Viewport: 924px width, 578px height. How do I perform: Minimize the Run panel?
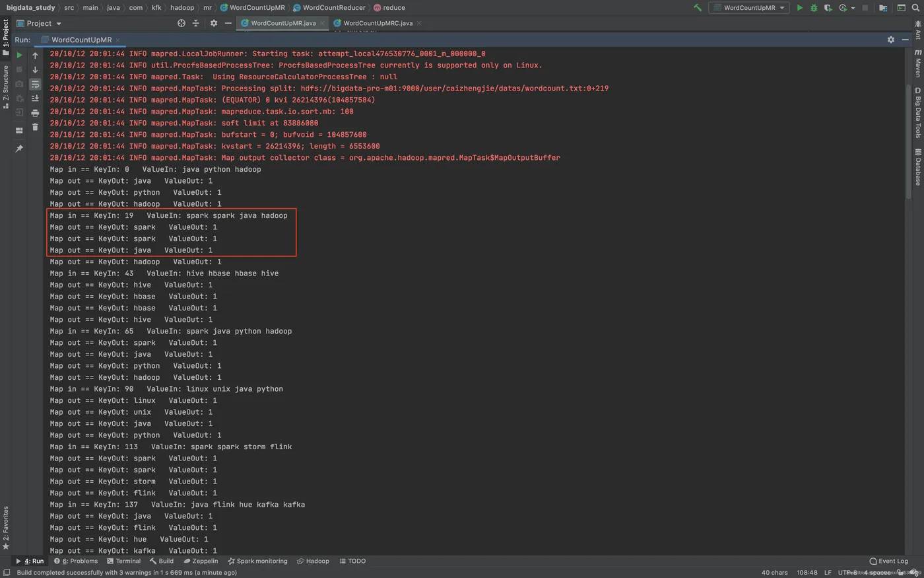click(x=906, y=40)
